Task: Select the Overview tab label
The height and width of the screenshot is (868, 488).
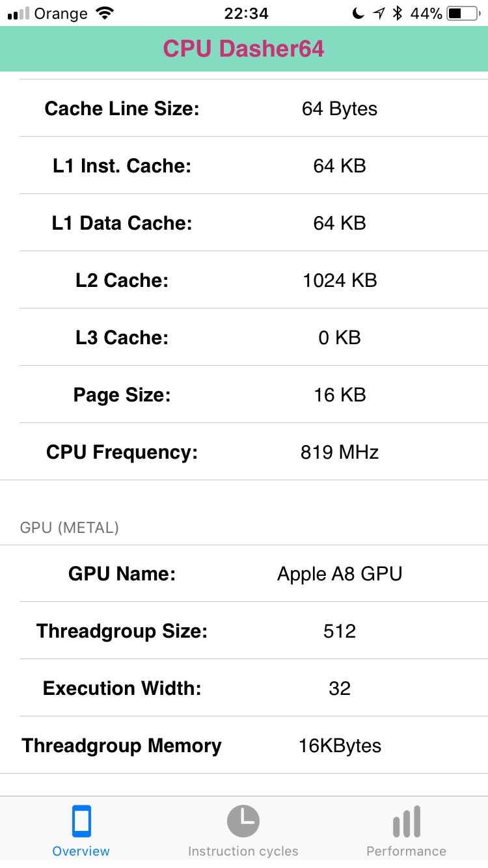Action: click(x=81, y=851)
